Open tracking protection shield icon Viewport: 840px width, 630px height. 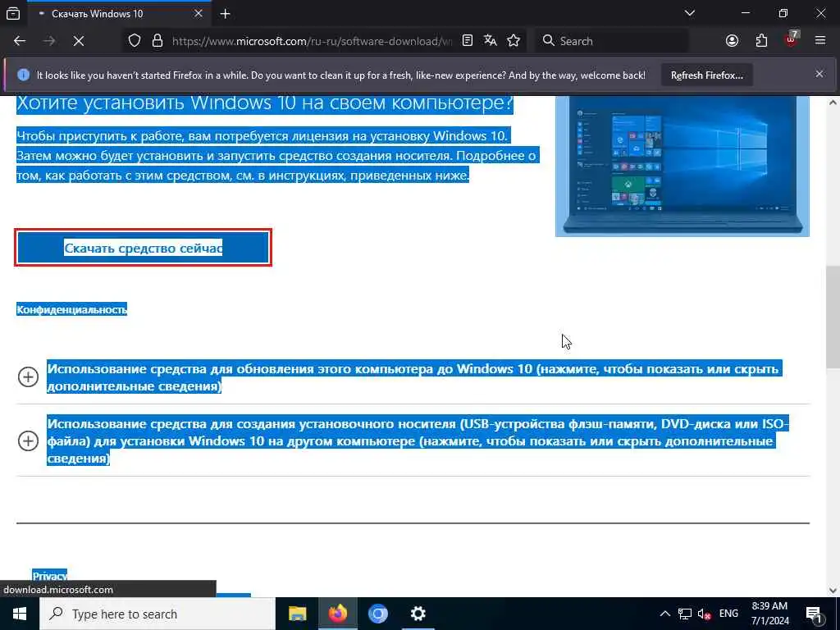coord(135,41)
